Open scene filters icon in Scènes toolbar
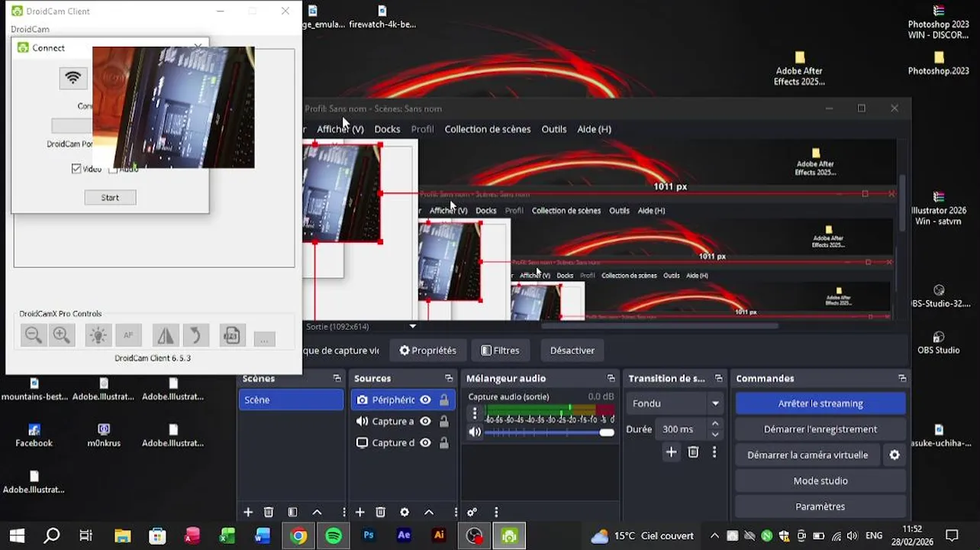 (292, 513)
